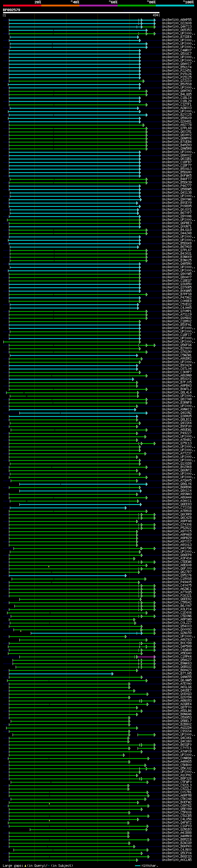
Task: Select the UniRef100_P15126 label
Action: click(x=177, y=74)
